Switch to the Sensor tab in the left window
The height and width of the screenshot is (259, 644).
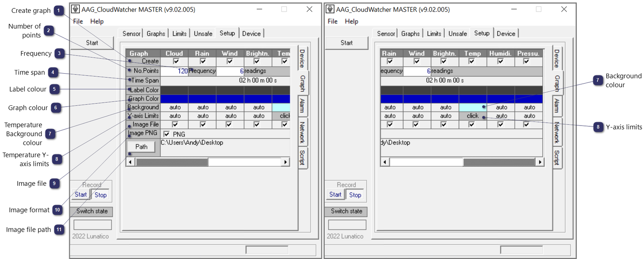pyautogui.click(x=131, y=34)
